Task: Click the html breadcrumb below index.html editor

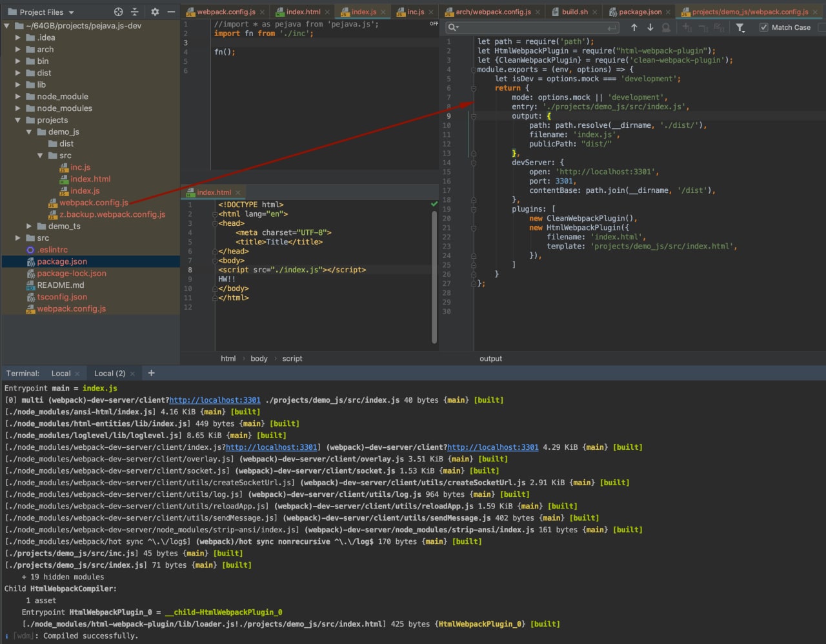Action: [228, 358]
